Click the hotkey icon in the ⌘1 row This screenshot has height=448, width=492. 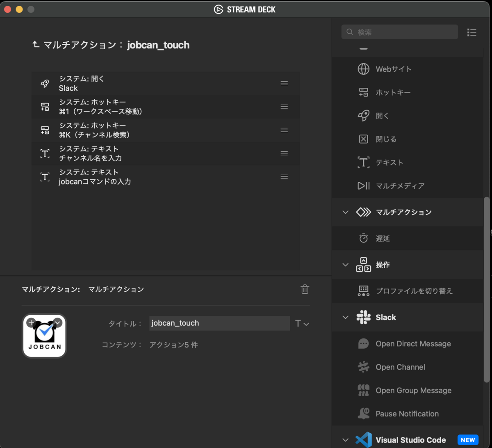coord(45,107)
